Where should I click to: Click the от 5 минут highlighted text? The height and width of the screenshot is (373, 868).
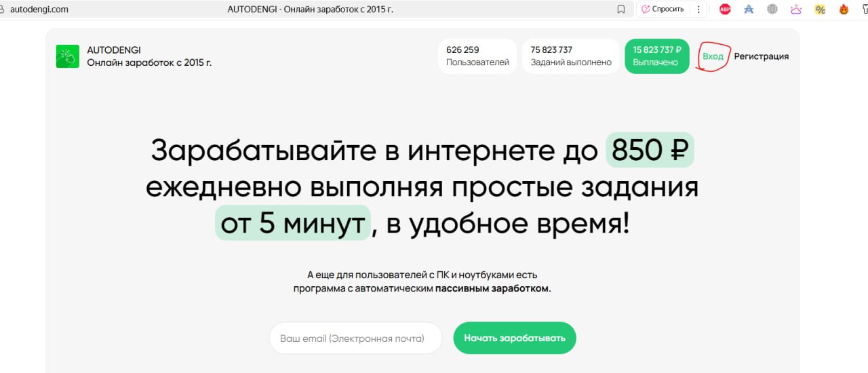293,222
